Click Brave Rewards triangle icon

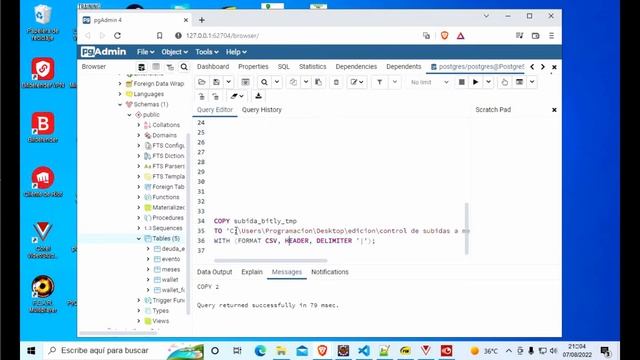tap(460, 36)
